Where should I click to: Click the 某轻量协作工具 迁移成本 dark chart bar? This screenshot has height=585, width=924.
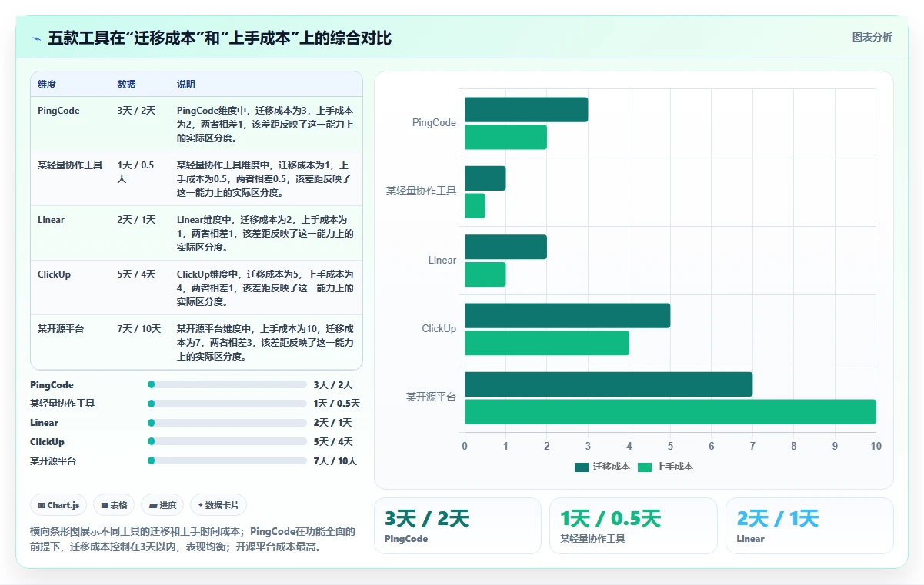[x=485, y=178]
